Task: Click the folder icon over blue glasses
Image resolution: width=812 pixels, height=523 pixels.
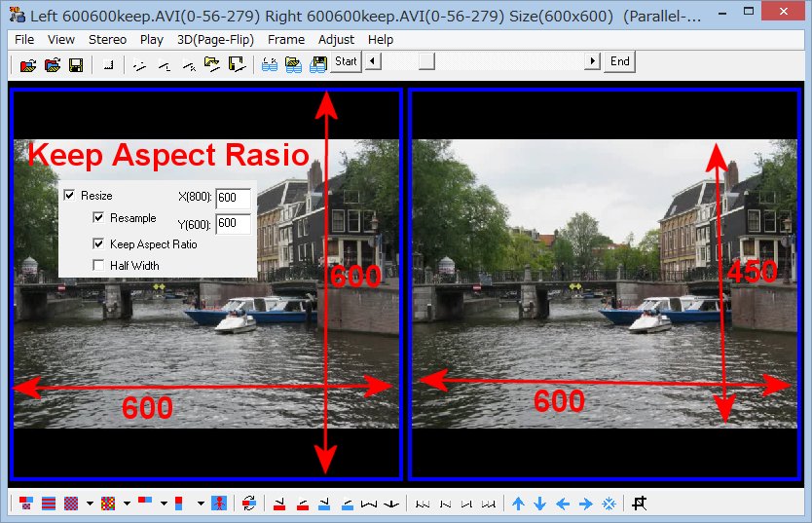Action: 293,64
